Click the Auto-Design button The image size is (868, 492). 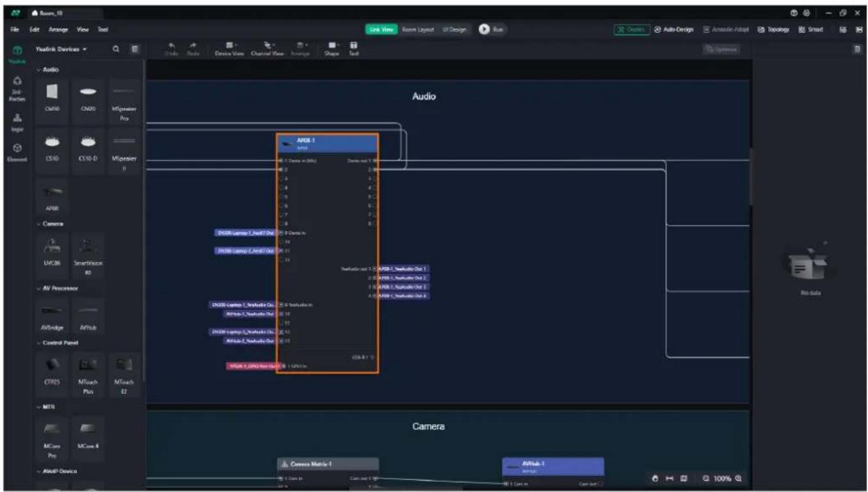point(674,29)
